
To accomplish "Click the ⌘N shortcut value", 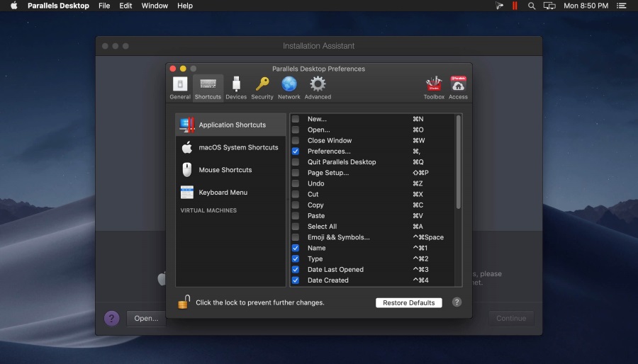I will (x=418, y=119).
